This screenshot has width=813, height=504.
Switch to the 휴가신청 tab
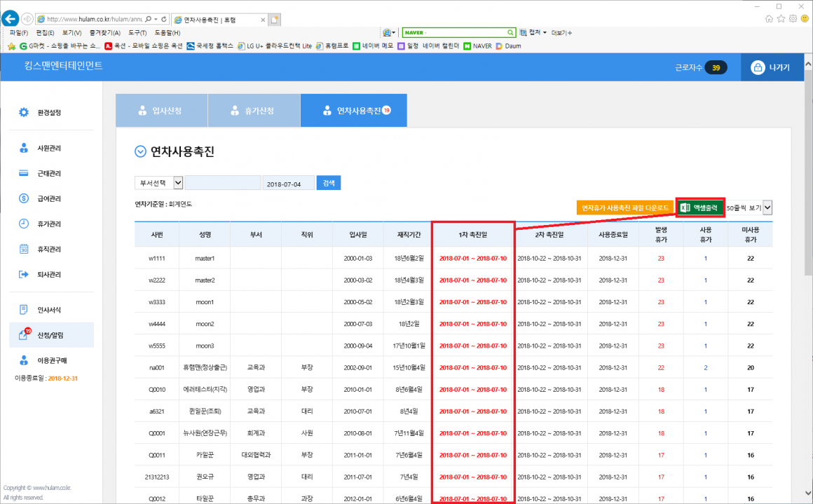(254, 111)
